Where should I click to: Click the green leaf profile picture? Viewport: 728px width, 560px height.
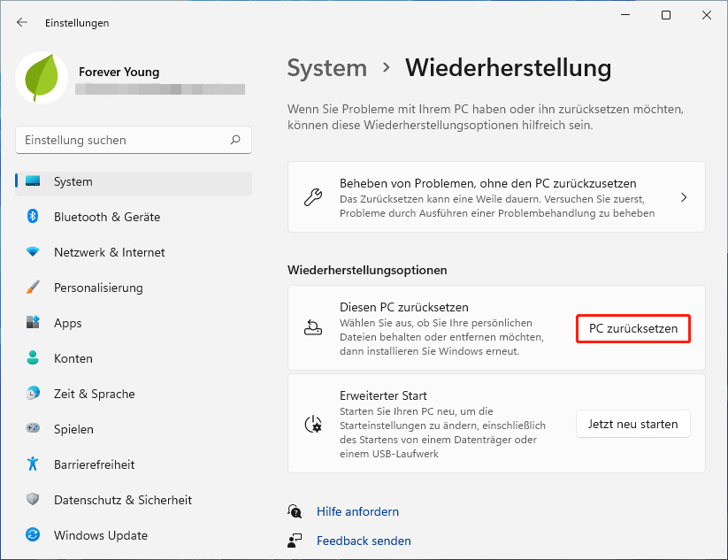42,78
